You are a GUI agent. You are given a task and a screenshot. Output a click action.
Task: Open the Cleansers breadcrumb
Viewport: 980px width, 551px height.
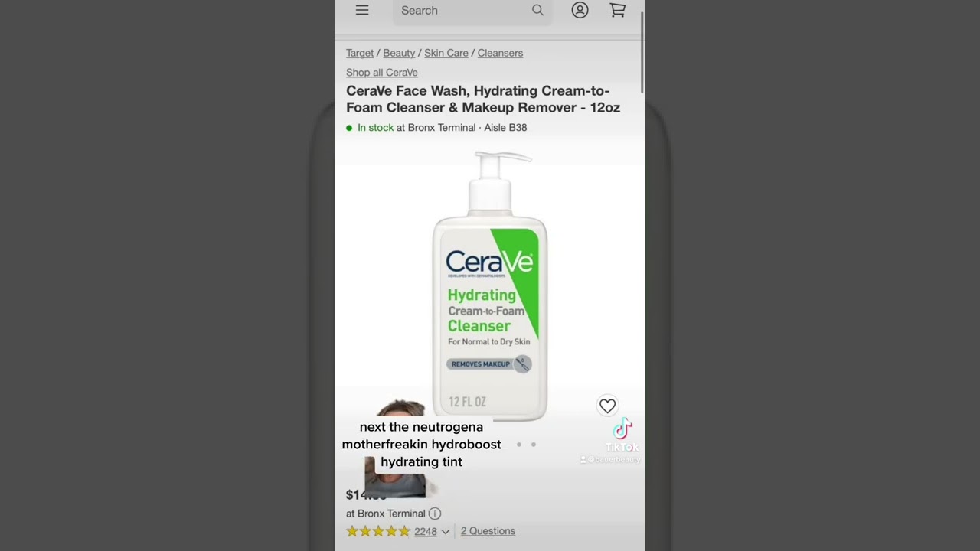point(500,53)
